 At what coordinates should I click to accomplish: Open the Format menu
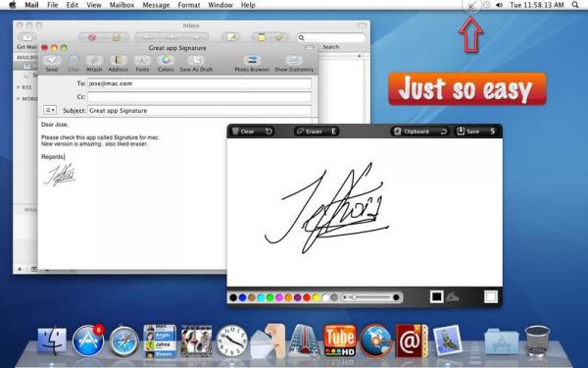pos(188,5)
